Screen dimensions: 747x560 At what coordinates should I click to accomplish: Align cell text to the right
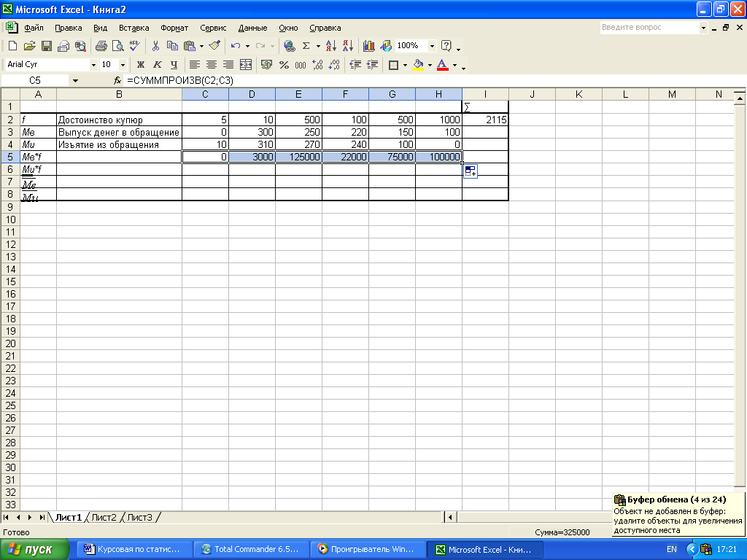(x=228, y=65)
